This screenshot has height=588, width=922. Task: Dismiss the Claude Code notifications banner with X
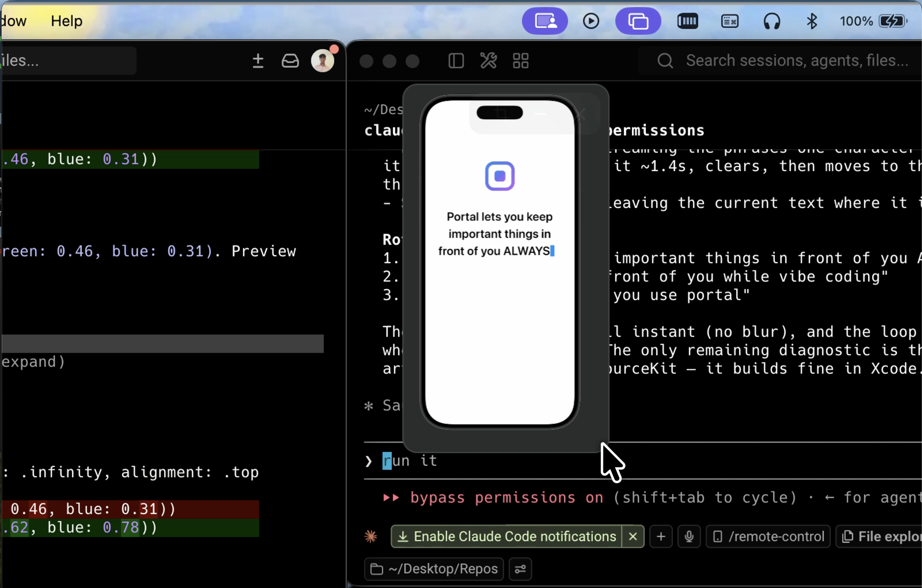coord(633,536)
